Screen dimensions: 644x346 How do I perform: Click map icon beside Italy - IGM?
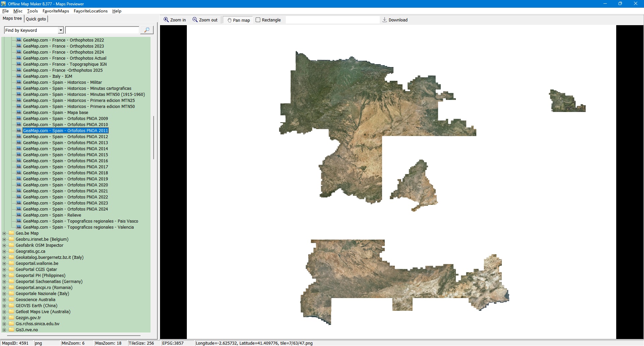click(x=19, y=76)
